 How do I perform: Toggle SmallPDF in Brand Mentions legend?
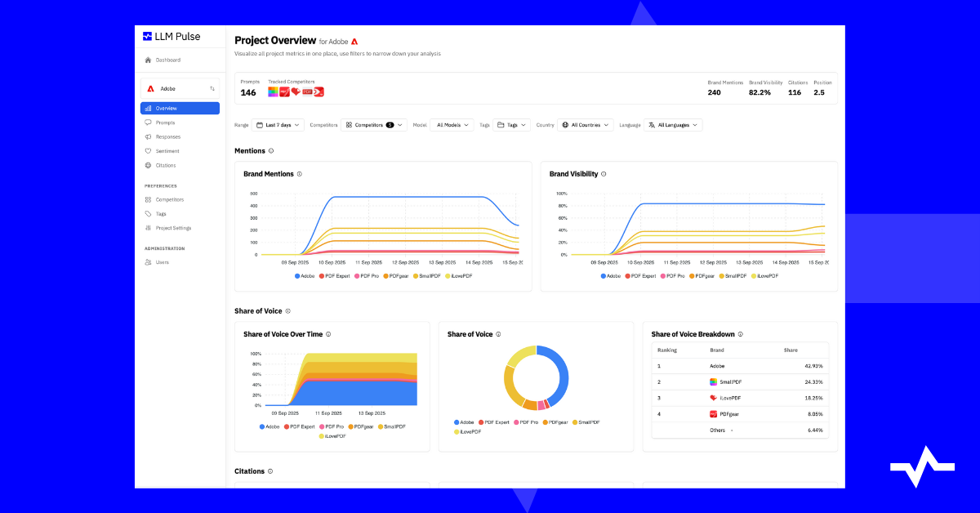click(426, 276)
